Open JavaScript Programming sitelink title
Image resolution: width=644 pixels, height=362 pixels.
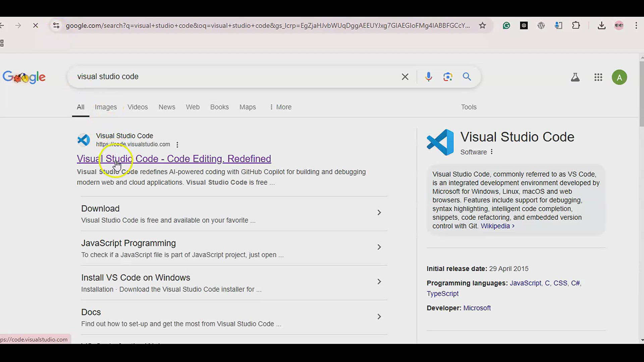coord(128,243)
